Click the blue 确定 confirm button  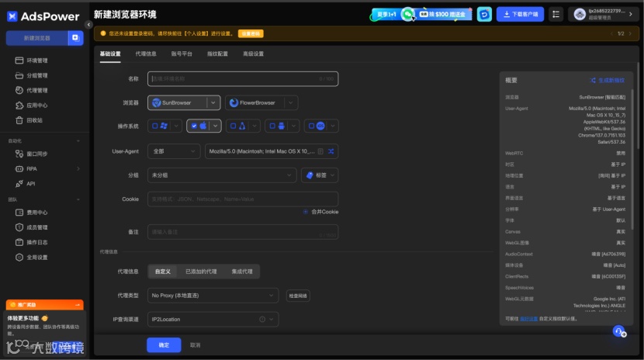click(x=164, y=345)
